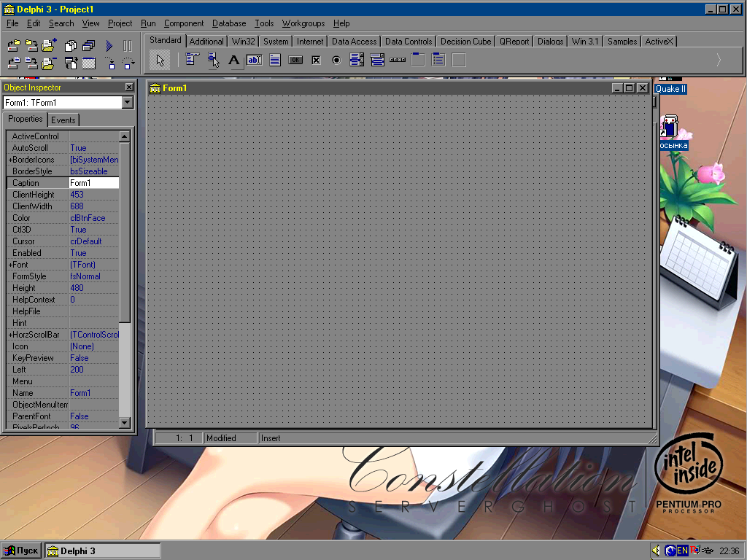The height and width of the screenshot is (560, 747).
Task: Select the ListBox component
Action: [x=357, y=60]
